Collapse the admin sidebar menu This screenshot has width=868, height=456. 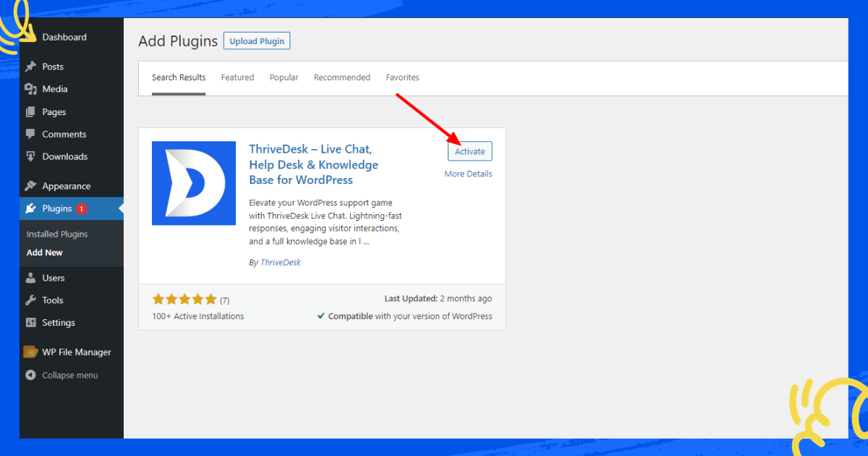[x=61, y=376]
